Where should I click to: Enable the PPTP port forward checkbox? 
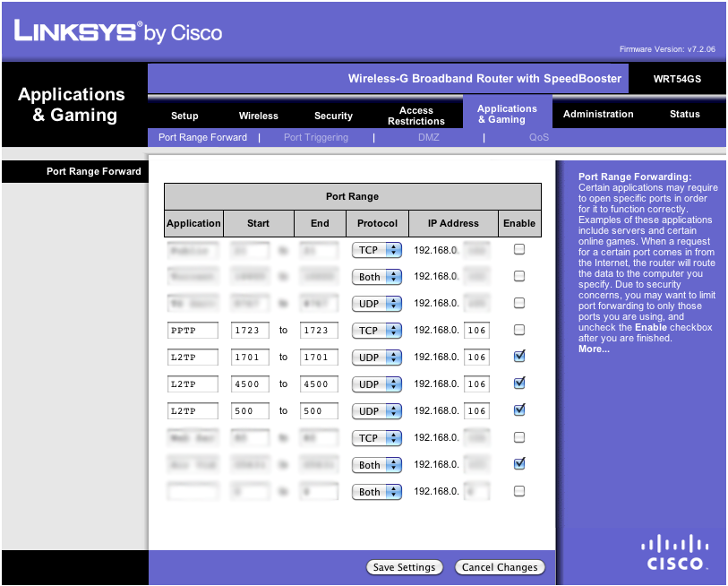(x=519, y=330)
